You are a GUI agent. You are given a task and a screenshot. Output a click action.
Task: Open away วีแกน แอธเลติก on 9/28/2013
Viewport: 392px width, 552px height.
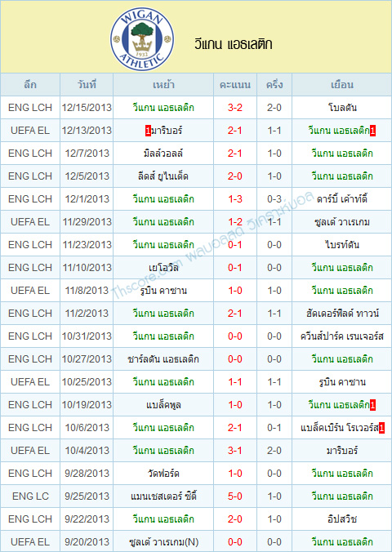tap(342, 474)
